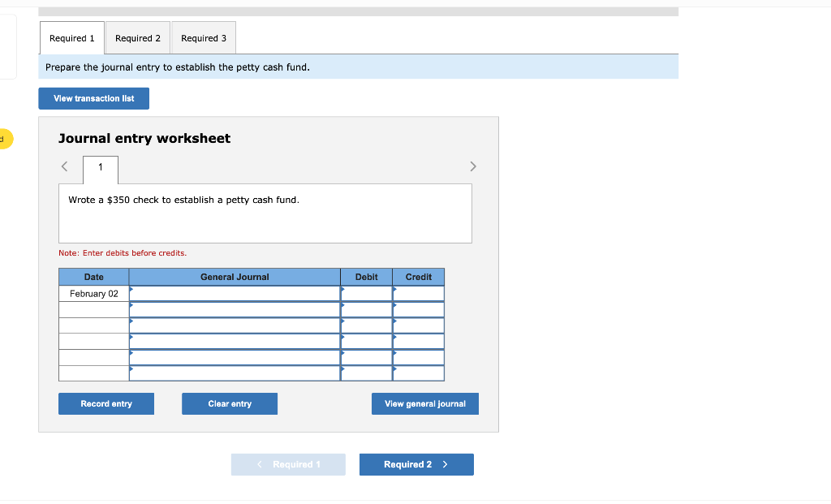Viewport: 831px width, 504px height.
Task: Open View general journal
Action: (x=425, y=404)
